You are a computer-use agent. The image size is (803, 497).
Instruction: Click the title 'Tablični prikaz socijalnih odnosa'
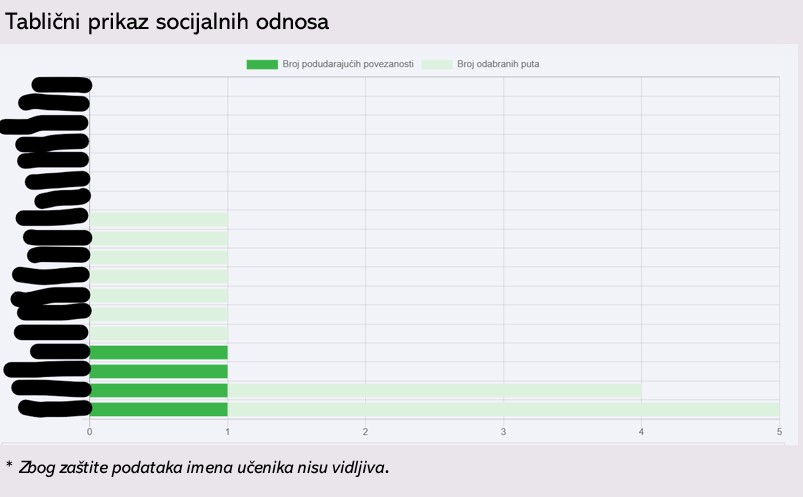(167, 20)
